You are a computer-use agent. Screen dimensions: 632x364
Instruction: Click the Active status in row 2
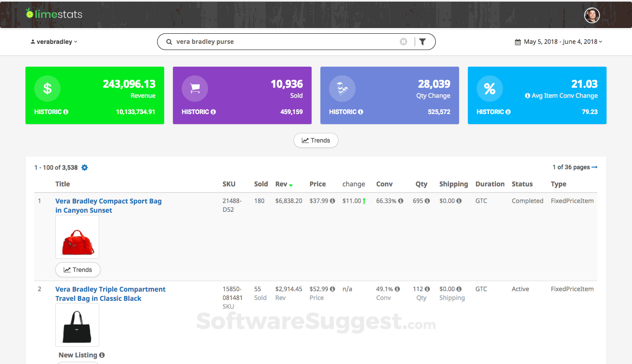(521, 289)
